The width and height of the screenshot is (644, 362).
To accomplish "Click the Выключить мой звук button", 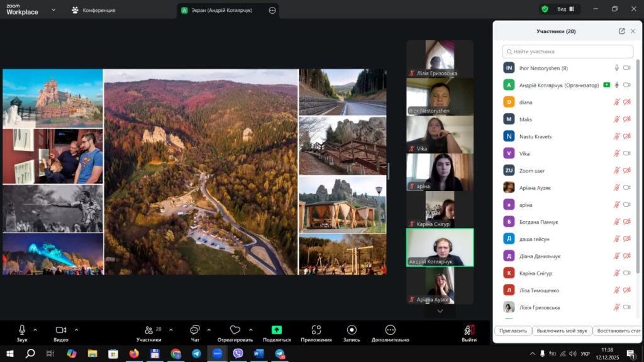I will [562, 331].
